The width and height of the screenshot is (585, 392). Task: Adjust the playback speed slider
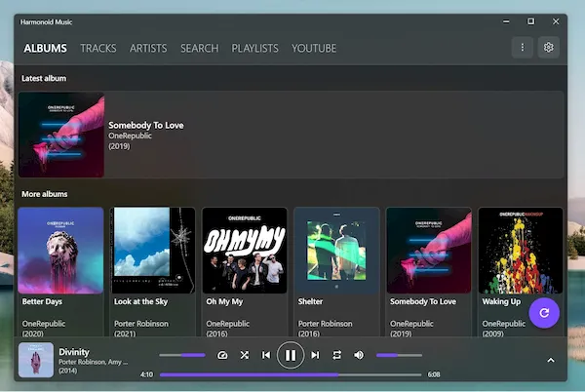pyautogui.click(x=182, y=355)
